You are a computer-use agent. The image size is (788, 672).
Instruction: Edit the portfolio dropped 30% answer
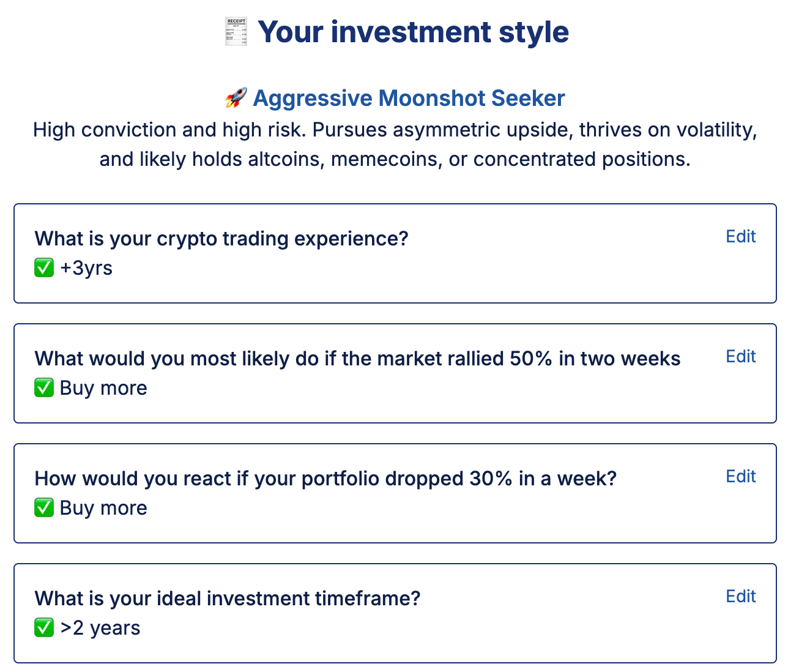(740, 477)
